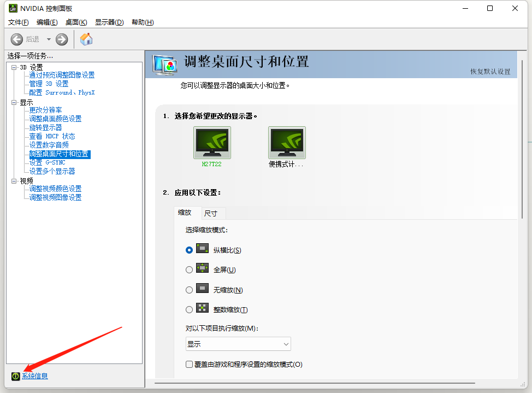532x393 pixels.
Task: Click the NVIDIA Control Panel title icon
Action: click(x=13, y=8)
